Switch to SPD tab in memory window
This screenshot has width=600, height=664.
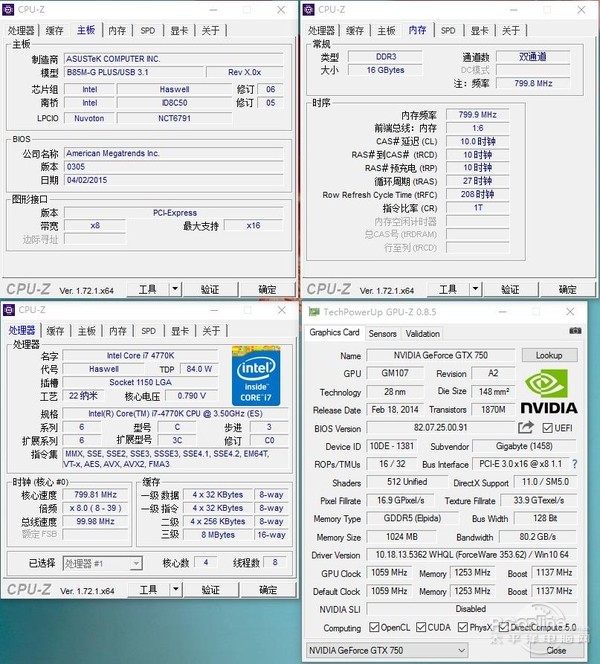tap(448, 30)
